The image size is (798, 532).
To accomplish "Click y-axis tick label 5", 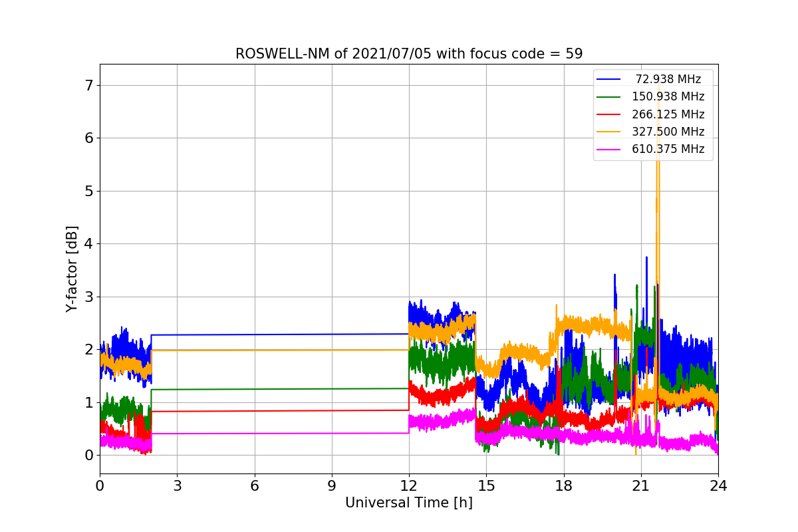I will [89, 191].
